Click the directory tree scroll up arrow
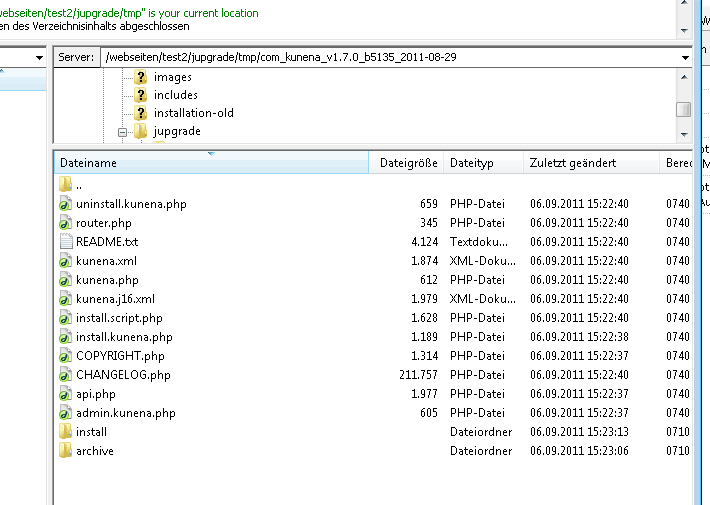Screen dimensions: 710x505 point(684,77)
